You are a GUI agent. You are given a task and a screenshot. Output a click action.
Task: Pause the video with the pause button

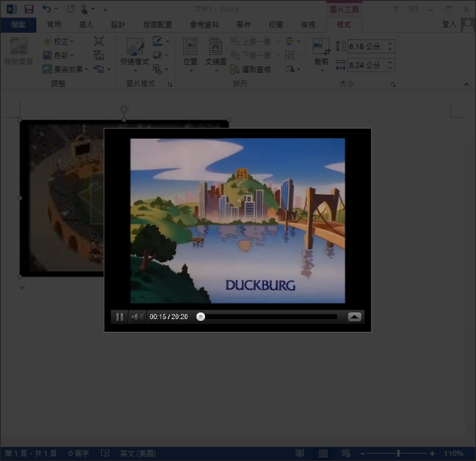120,317
